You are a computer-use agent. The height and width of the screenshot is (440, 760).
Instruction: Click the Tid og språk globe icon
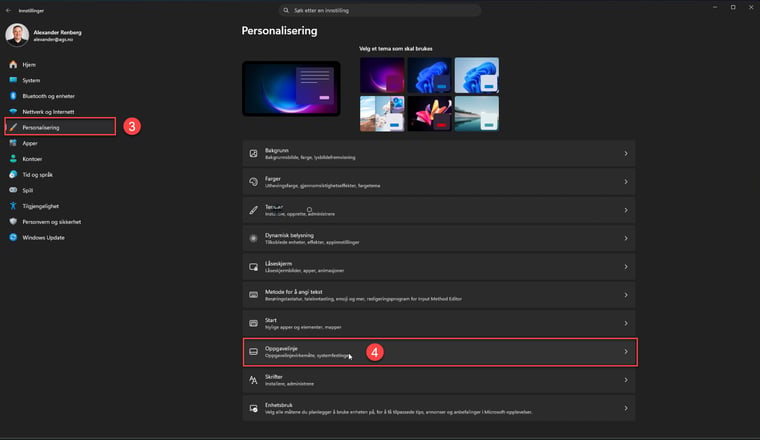point(13,174)
